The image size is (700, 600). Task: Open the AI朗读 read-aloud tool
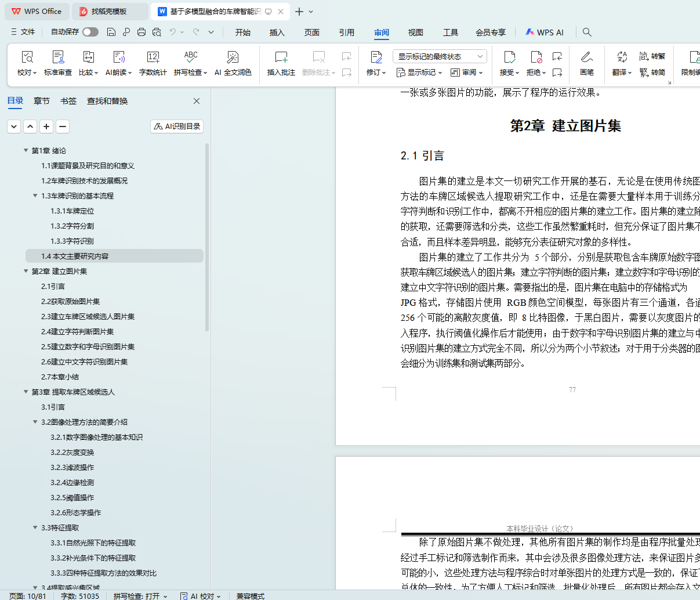(x=118, y=58)
